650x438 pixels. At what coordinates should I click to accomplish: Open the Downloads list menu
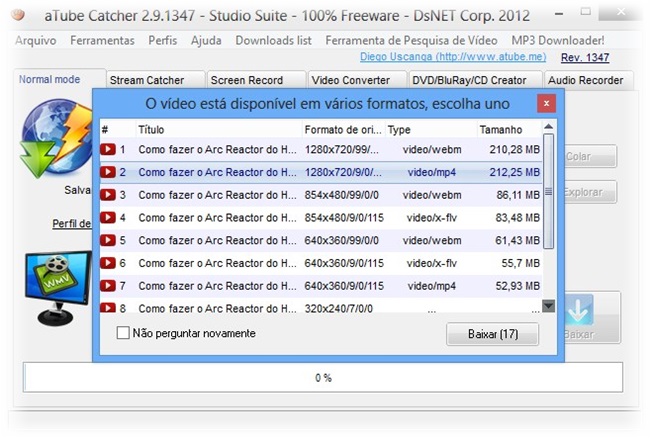point(274,41)
